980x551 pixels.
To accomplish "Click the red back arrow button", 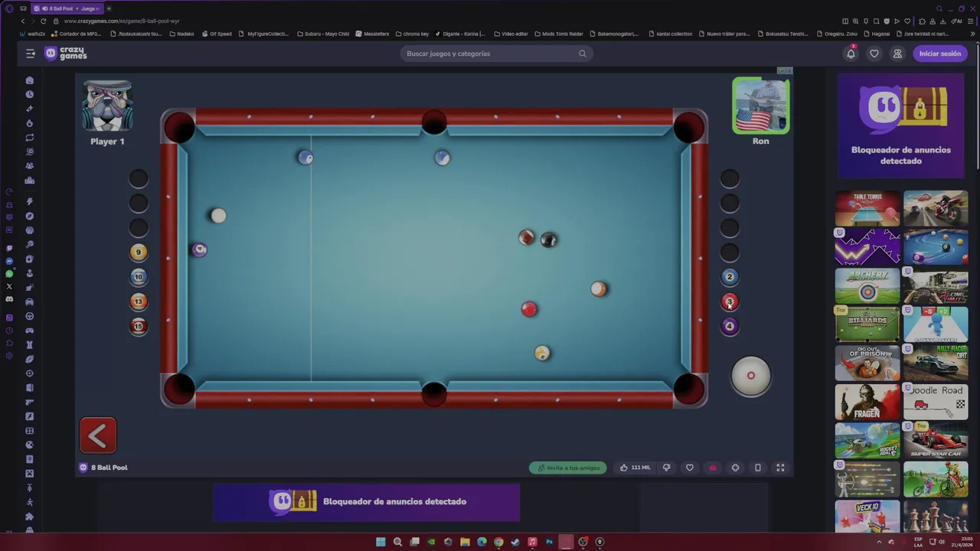I will pyautogui.click(x=98, y=435).
